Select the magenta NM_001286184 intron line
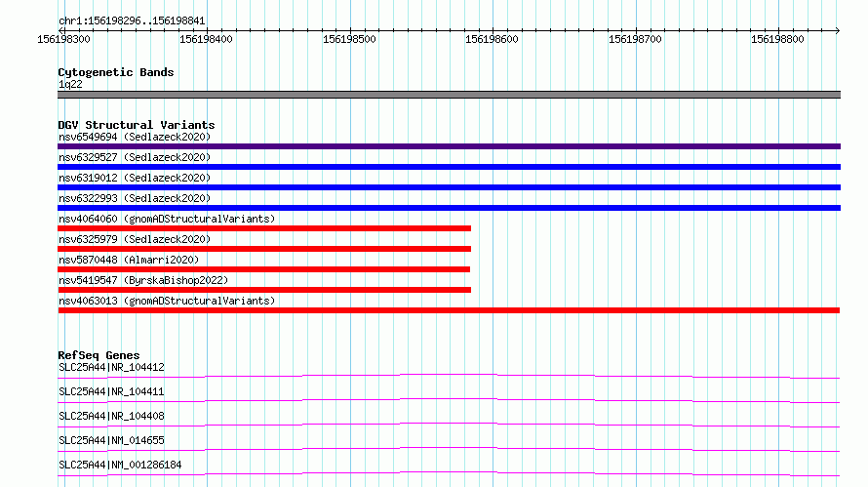This screenshot has height=487, width=868. click(x=449, y=473)
